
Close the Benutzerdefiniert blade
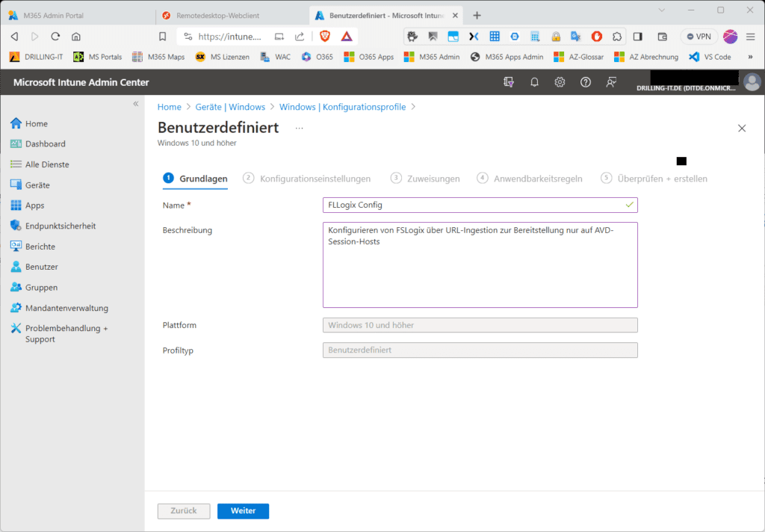[x=742, y=128]
